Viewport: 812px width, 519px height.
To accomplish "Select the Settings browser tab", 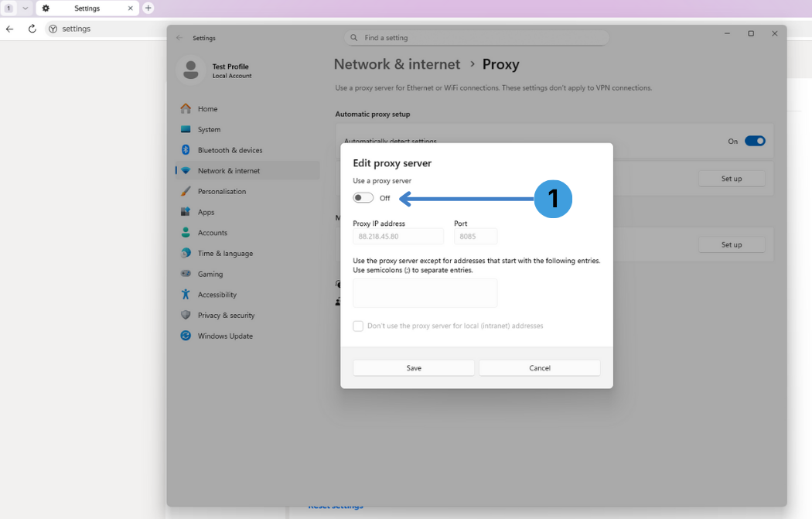I will point(87,9).
